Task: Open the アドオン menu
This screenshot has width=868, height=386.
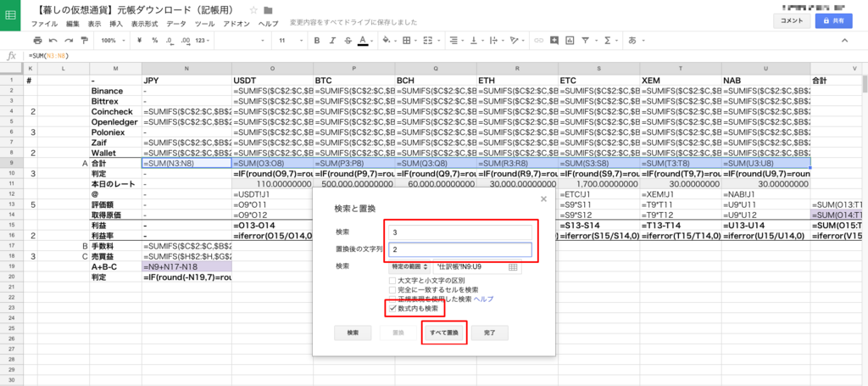Action: (x=236, y=24)
